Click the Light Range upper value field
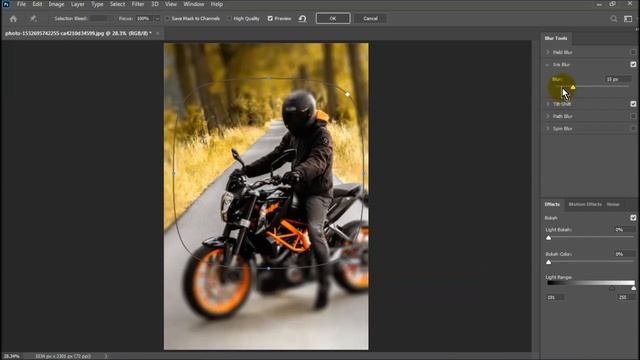Viewport: 640px width, 360px height. tap(626, 298)
